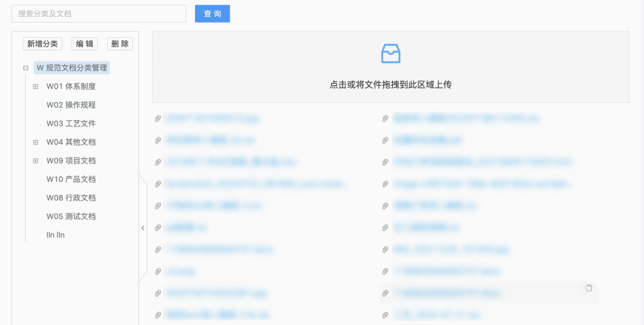644x325 pixels.
Task: Expand the W01 体系制度 category
Action: pyautogui.click(x=36, y=86)
